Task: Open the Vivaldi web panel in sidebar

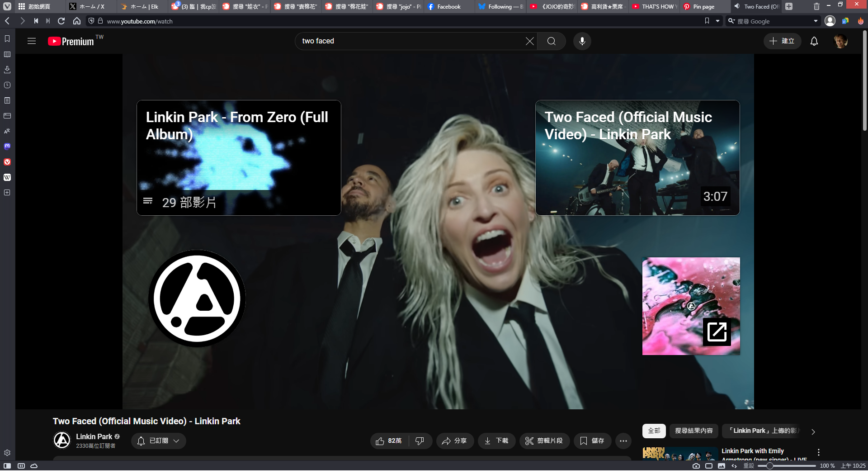Action: coord(7,162)
